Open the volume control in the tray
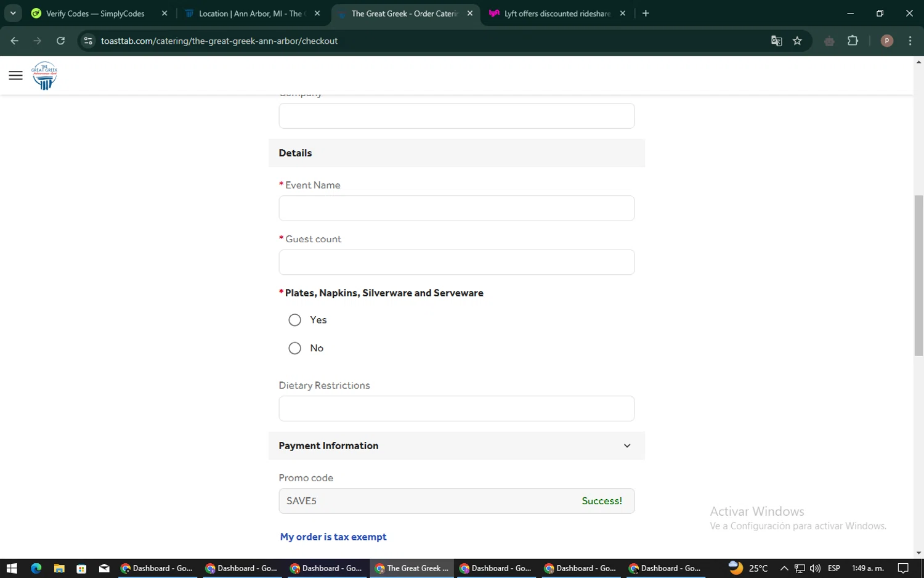924x578 pixels. 815,568
